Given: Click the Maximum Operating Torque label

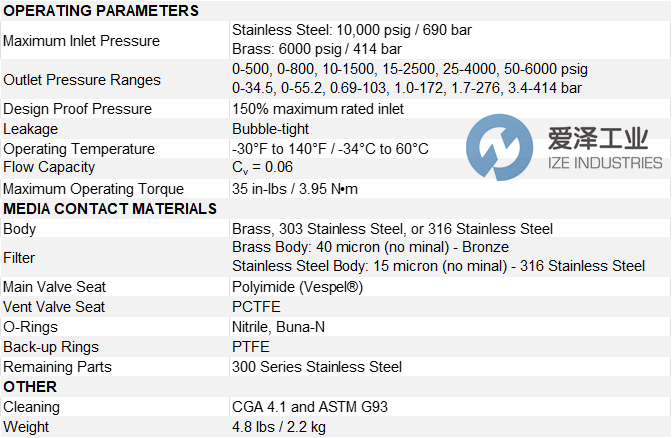Looking at the screenshot, I should point(93,189).
